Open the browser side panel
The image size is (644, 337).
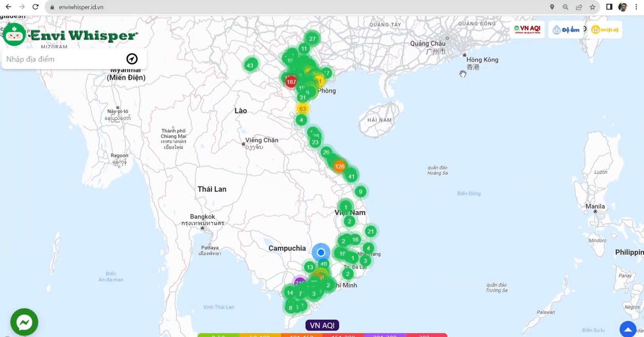[609, 7]
